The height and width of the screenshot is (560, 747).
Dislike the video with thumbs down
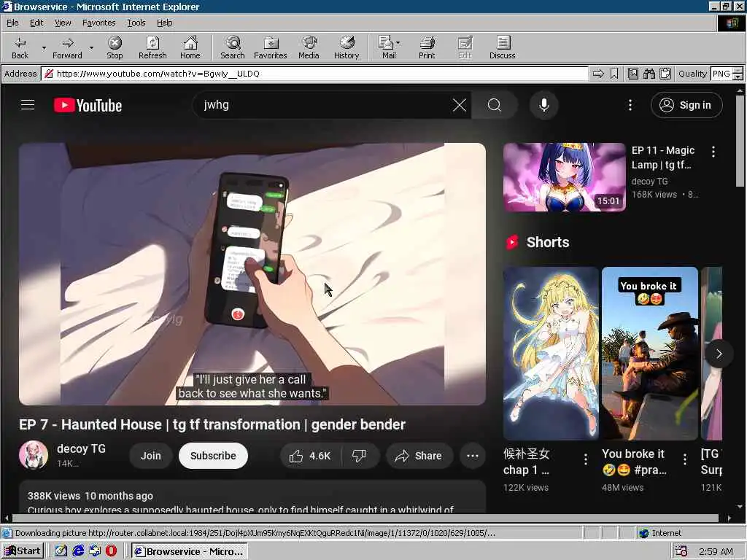pos(360,456)
